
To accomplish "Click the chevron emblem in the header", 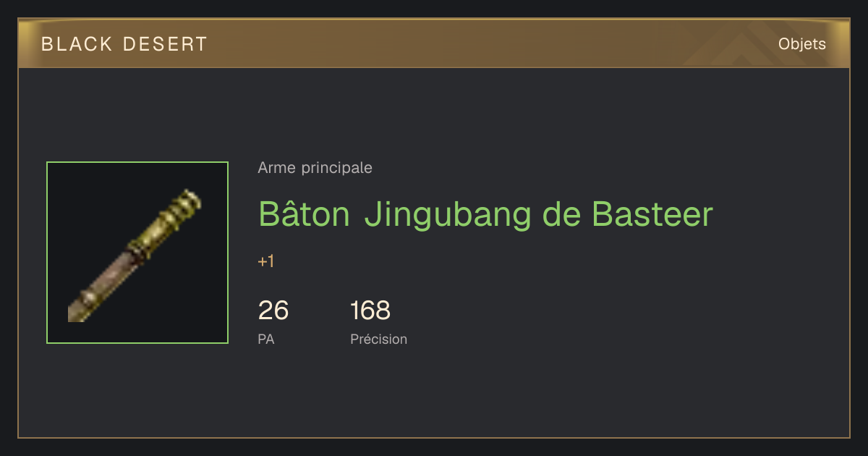I will tap(752, 47).
